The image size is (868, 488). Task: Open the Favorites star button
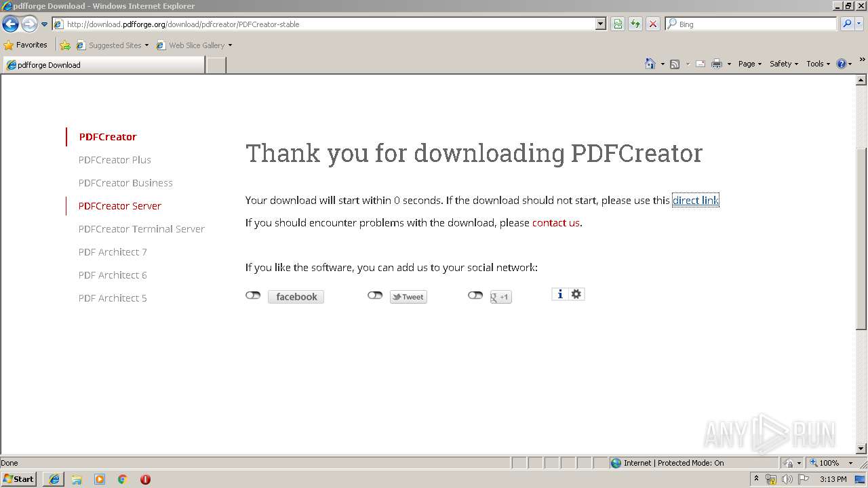point(26,45)
